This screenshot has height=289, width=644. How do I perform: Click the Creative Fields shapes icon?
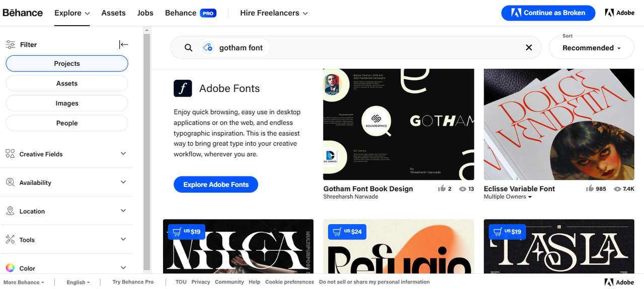pyautogui.click(x=10, y=154)
